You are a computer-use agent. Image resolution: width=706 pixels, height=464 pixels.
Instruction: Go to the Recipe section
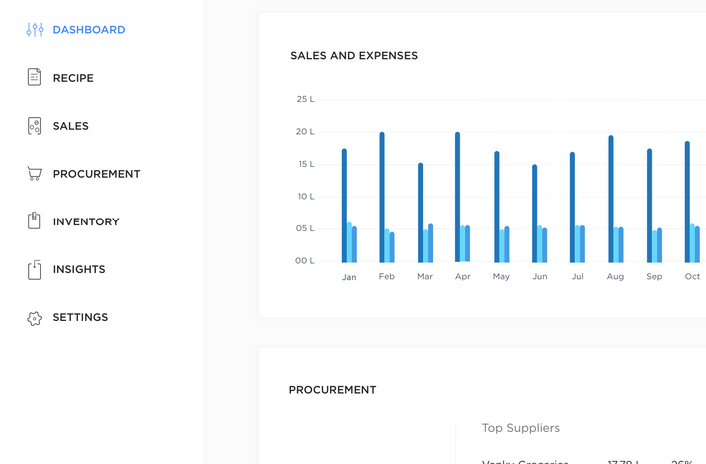73,78
